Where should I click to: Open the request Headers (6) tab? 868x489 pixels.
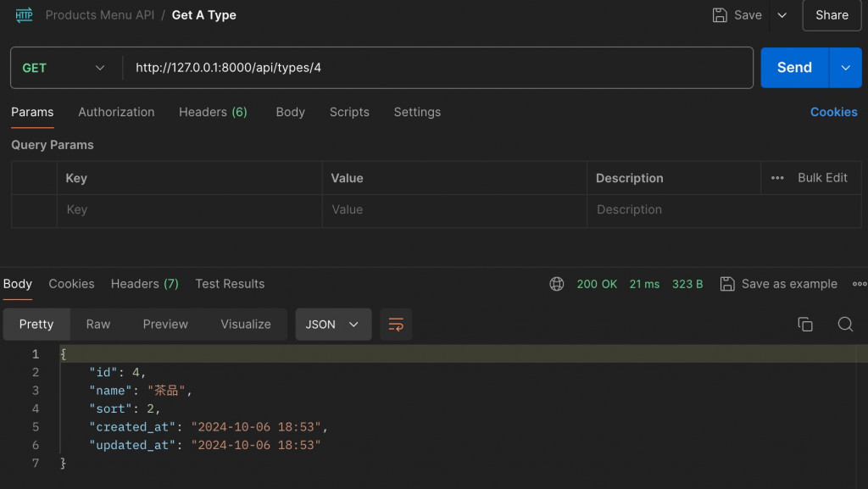point(213,112)
